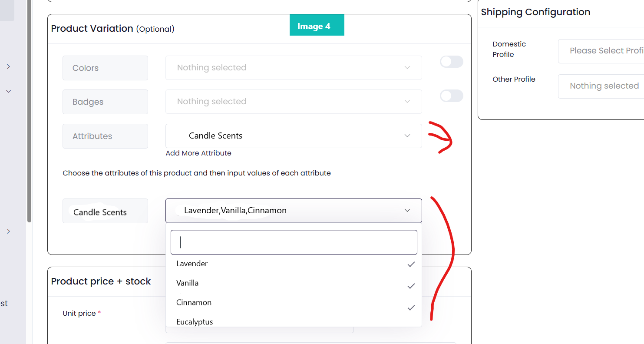Click Add More Attribute link
The height and width of the screenshot is (344, 644).
point(198,153)
